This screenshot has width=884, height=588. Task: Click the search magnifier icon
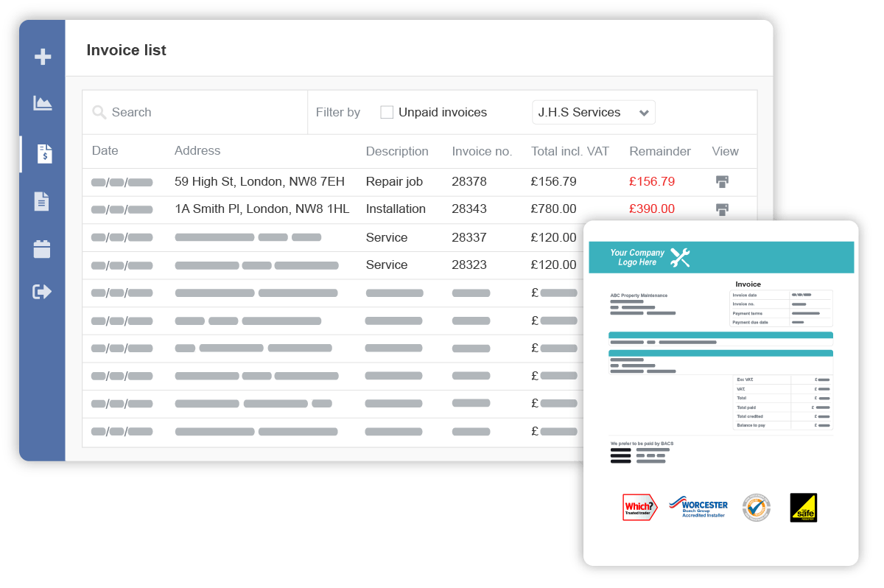tap(99, 112)
